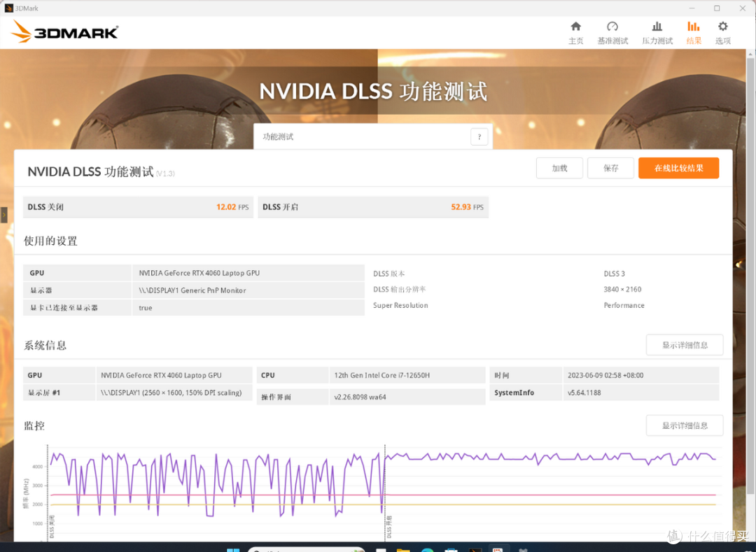The height and width of the screenshot is (552, 756).
Task: Click the V1.3 version label
Action: pyautogui.click(x=165, y=174)
